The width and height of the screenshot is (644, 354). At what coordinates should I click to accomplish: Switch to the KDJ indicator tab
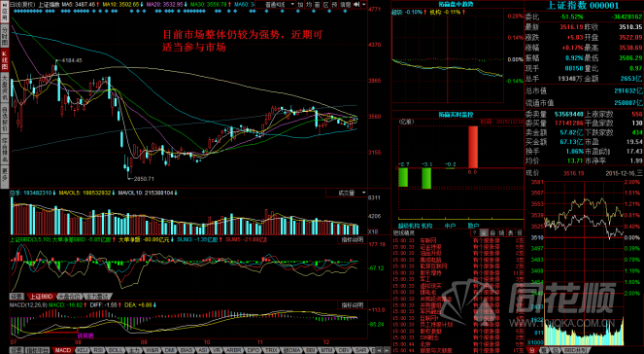tap(83, 350)
